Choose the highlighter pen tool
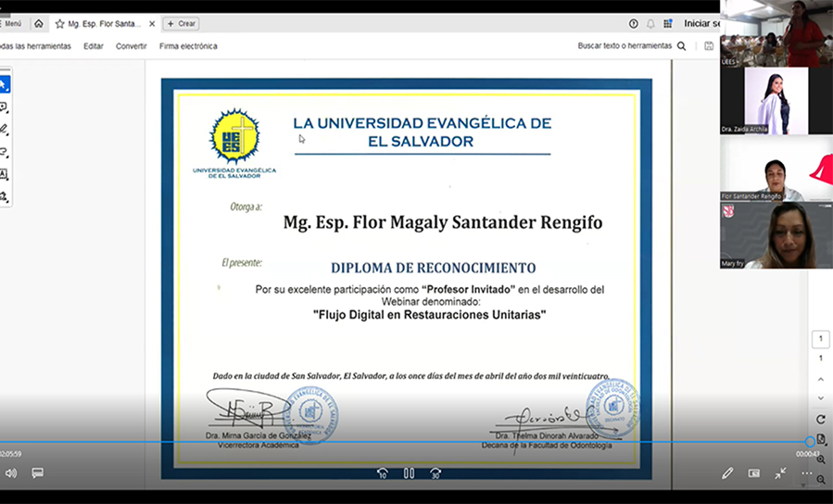 tap(4, 130)
